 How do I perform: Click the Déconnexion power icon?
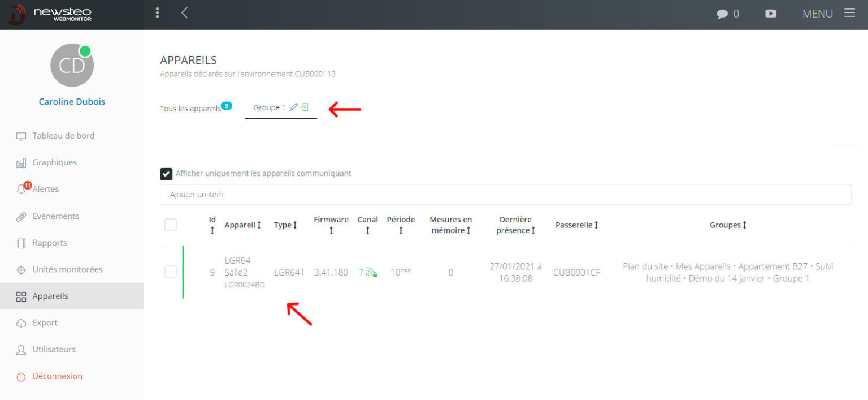(21, 376)
